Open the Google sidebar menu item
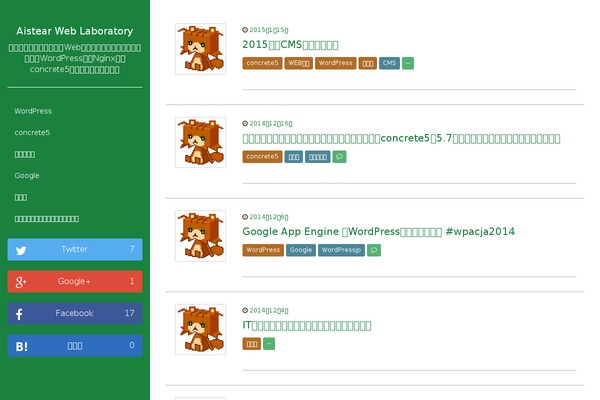The height and width of the screenshot is (400, 600). click(27, 176)
